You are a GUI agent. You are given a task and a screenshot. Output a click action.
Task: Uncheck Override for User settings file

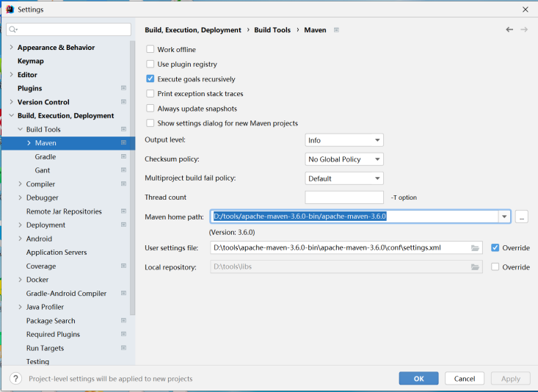click(495, 247)
